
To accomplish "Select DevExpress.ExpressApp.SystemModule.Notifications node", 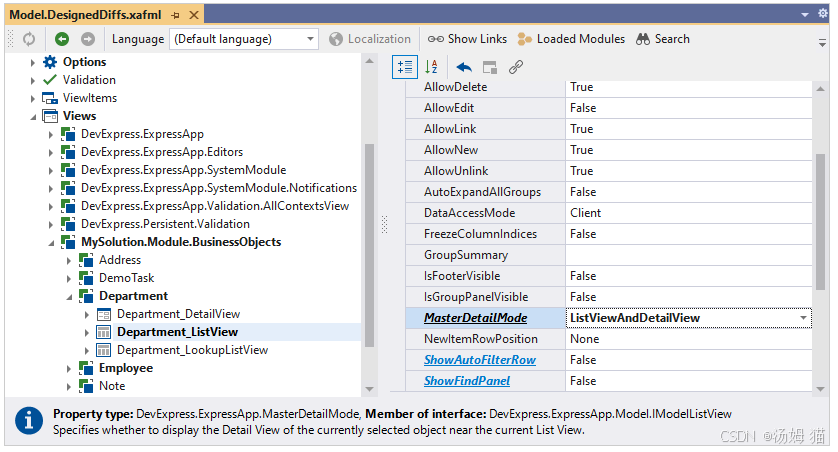I will pyautogui.click(x=219, y=188).
